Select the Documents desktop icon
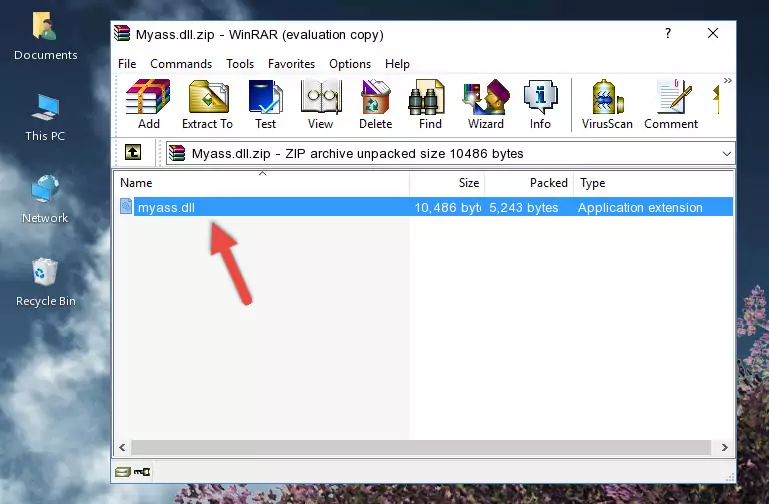This screenshot has height=504, width=769. coord(45,36)
